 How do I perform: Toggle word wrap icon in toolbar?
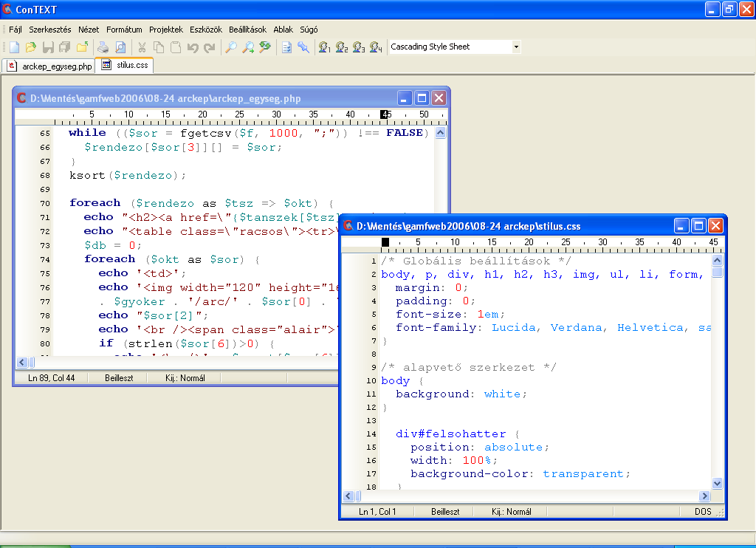pos(287,47)
